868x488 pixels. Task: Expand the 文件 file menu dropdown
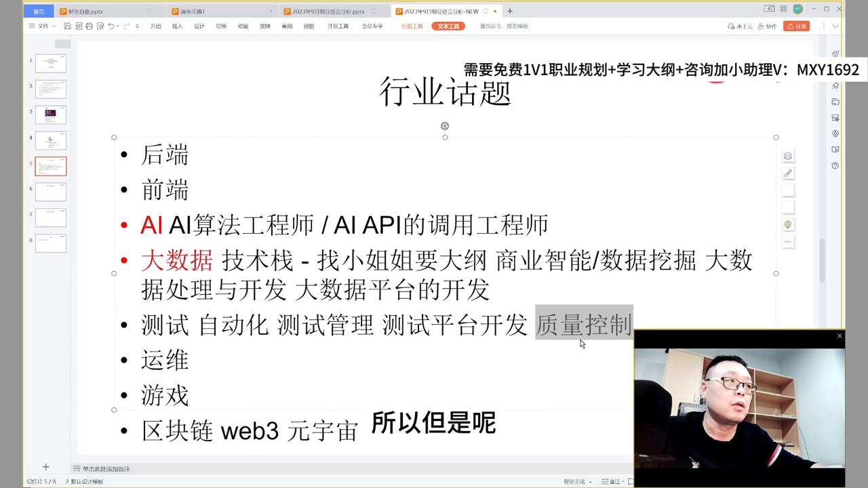tap(45, 26)
